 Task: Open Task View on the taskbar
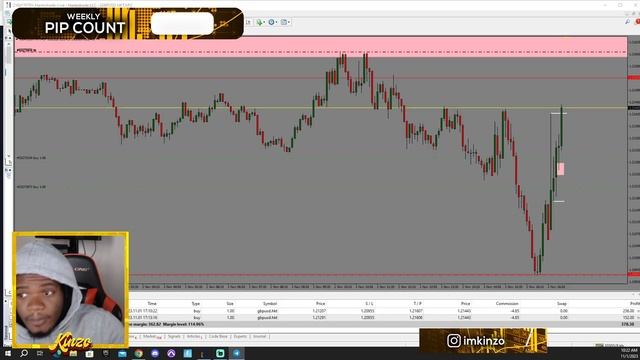pos(40,353)
